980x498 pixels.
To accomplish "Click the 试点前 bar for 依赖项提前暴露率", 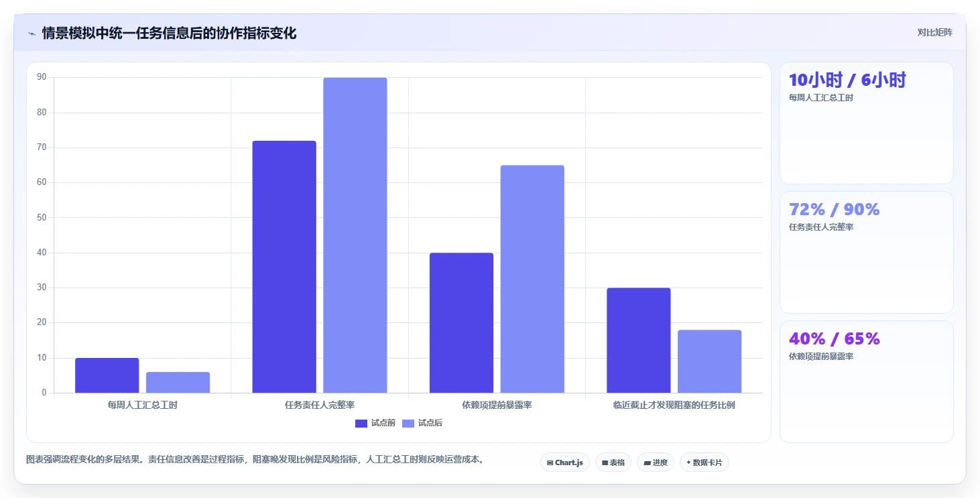I will point(461,323).
